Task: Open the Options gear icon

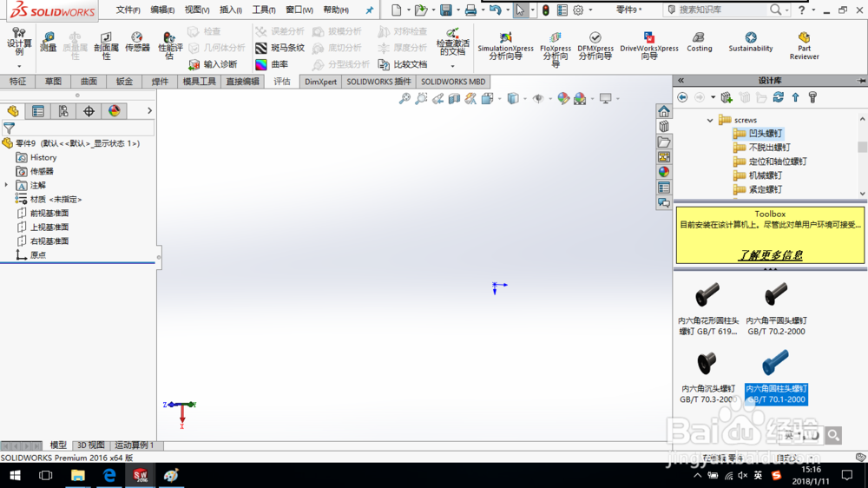Action: [578, 10]
